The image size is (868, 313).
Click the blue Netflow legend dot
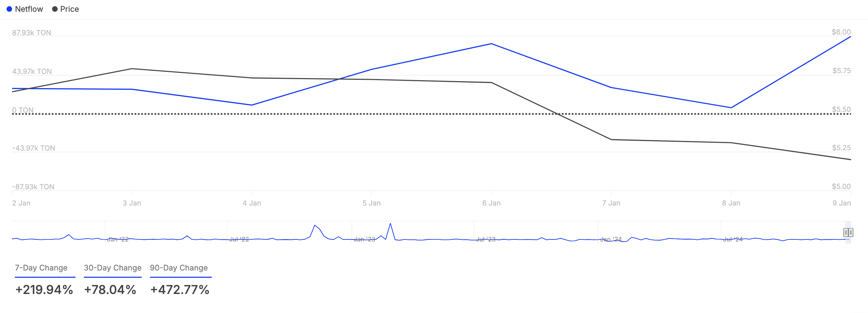[x=9, y=9]
